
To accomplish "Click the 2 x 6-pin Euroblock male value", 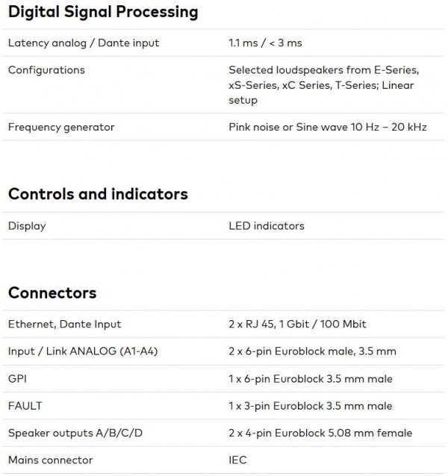I will click(312, 351).
